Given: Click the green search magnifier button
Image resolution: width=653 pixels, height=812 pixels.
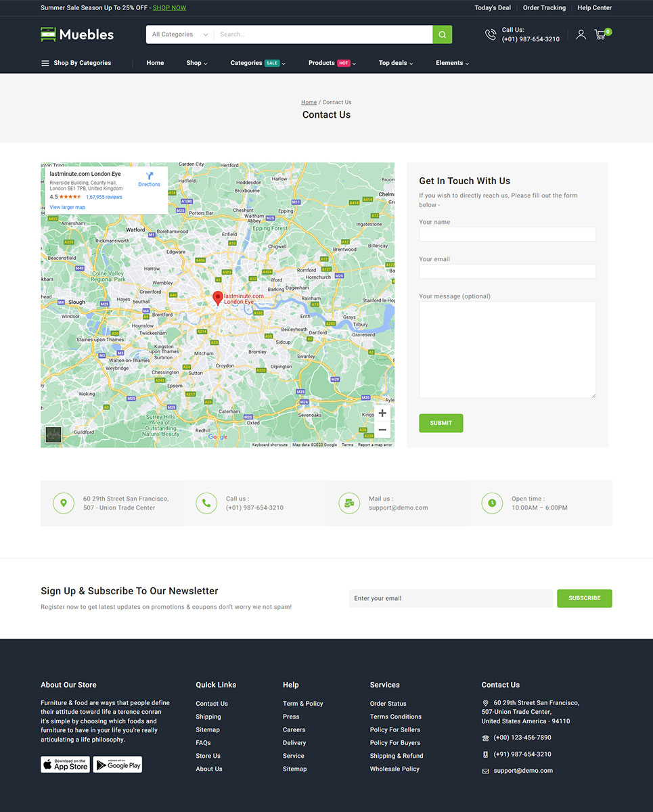Looking at the screenshot, I should click(442, 35).
